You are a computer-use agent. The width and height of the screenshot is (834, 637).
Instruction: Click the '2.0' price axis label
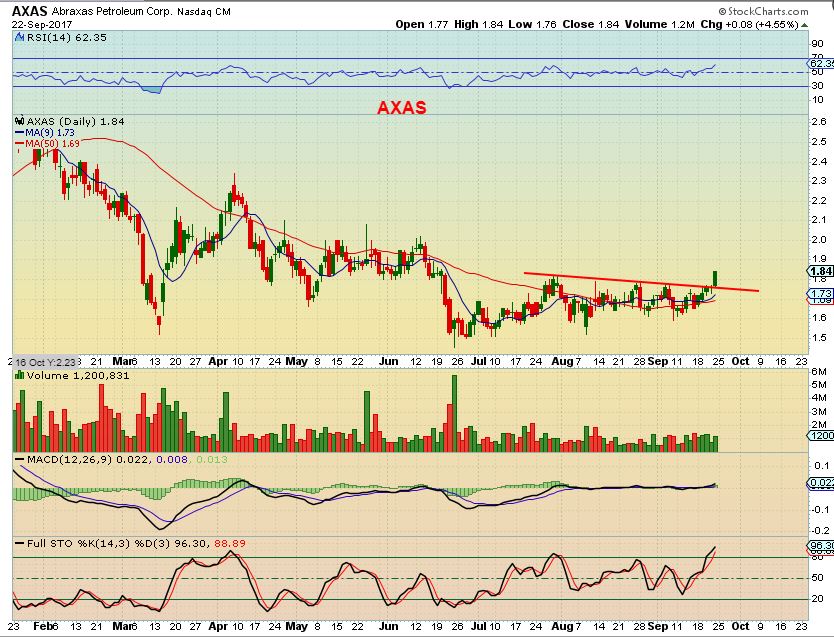(819, 239)
